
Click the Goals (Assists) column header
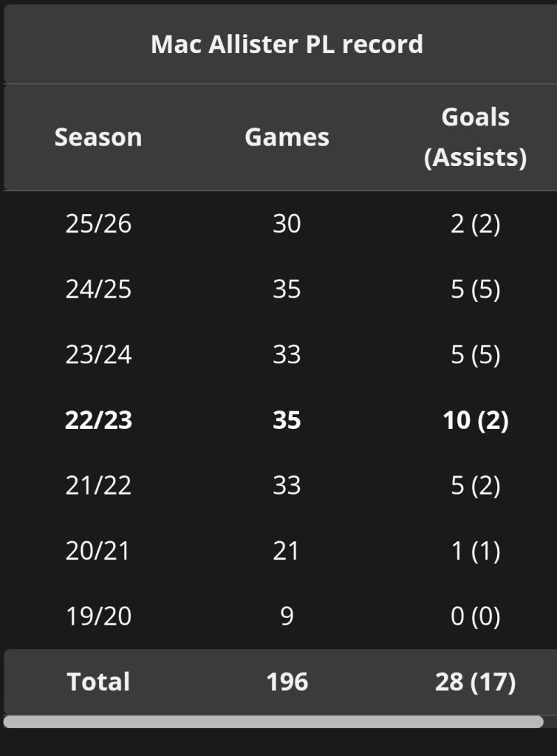(x=475, y=137)
